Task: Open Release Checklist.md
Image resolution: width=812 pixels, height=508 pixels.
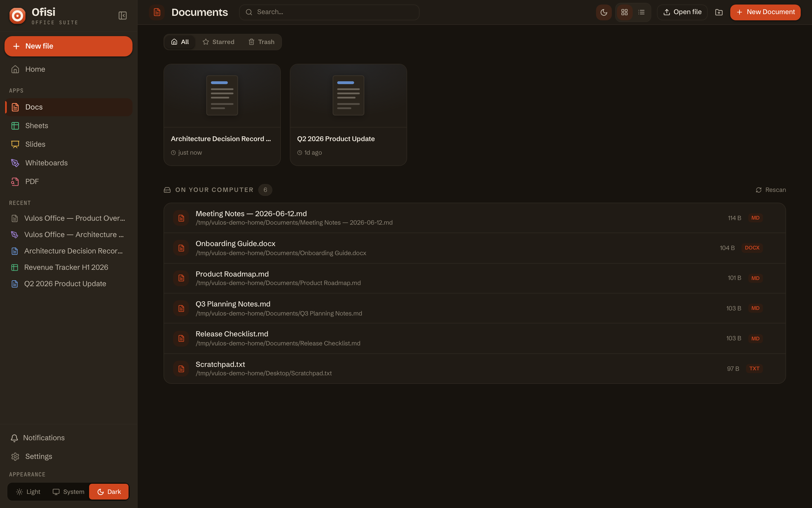Action: [x=475, y=338]
